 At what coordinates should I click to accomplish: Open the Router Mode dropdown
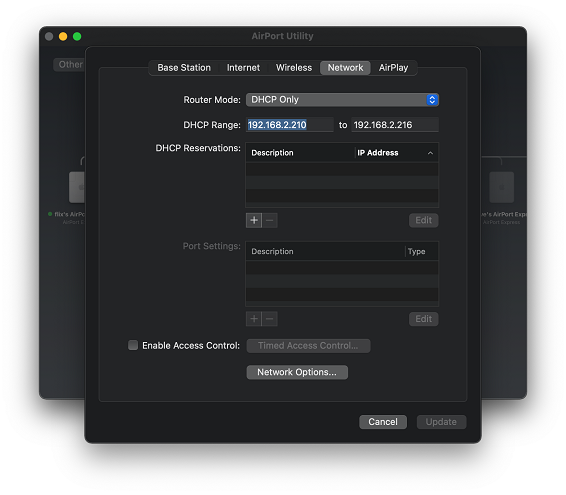point(342,100)
